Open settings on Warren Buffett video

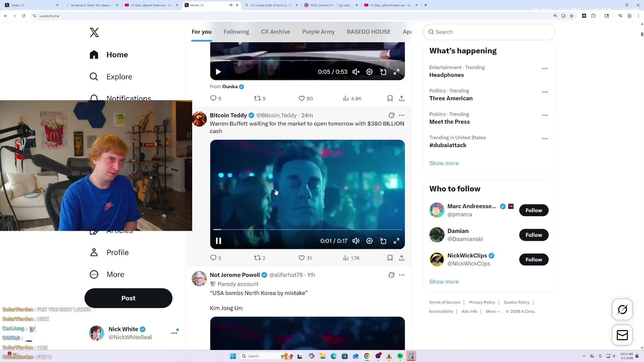click(x=369, y=241)
